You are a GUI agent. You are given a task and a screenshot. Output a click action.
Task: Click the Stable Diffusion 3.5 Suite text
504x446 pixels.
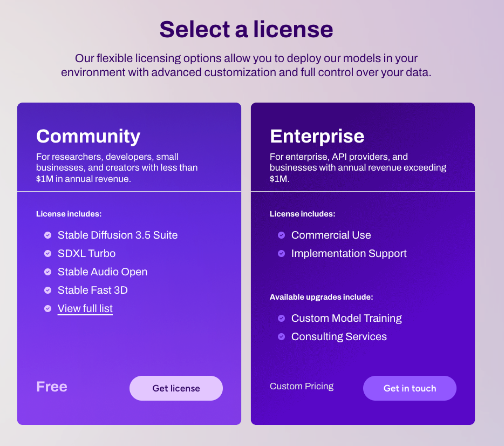(x=118, y=235)
